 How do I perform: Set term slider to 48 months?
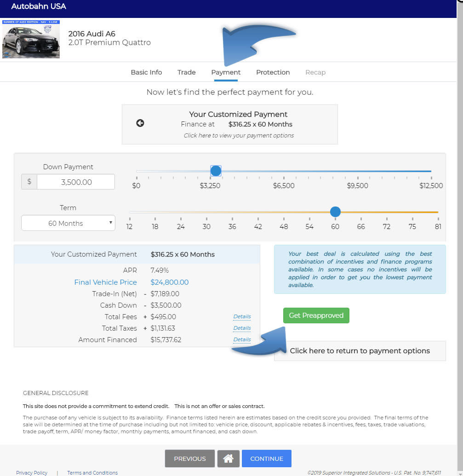pyautogui.click(x=284, y=212)
